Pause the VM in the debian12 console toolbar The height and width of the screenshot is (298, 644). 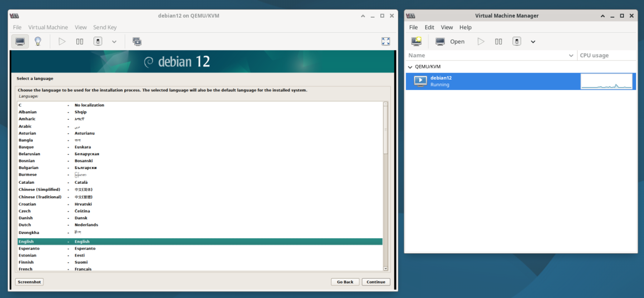(x=79, y=41)
